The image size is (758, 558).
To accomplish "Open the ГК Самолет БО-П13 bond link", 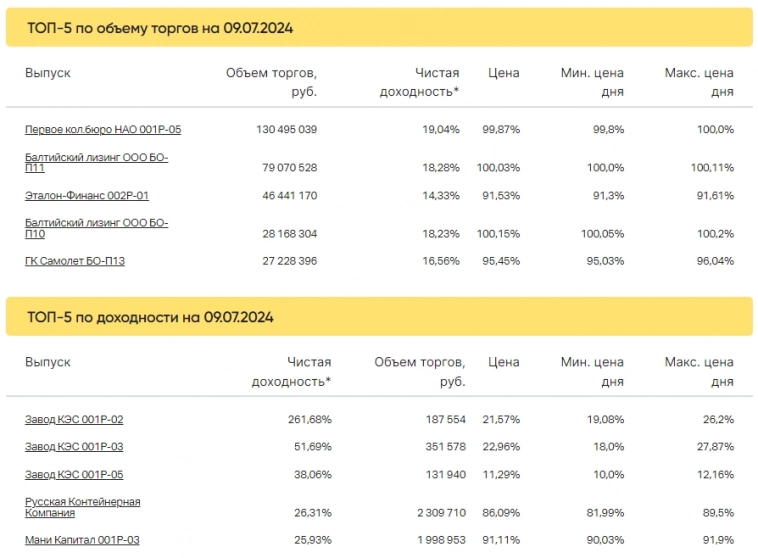I will 75,261.
